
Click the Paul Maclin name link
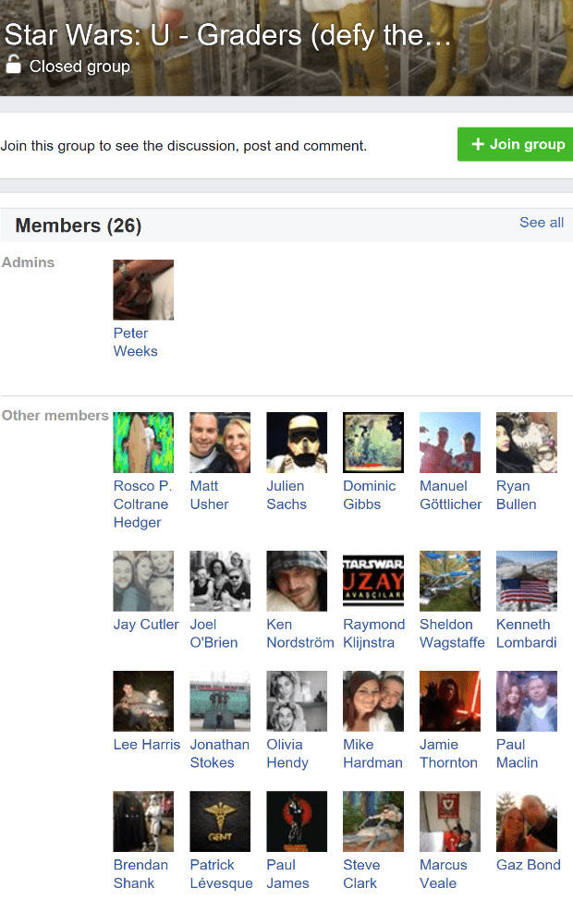pos(517,754)
